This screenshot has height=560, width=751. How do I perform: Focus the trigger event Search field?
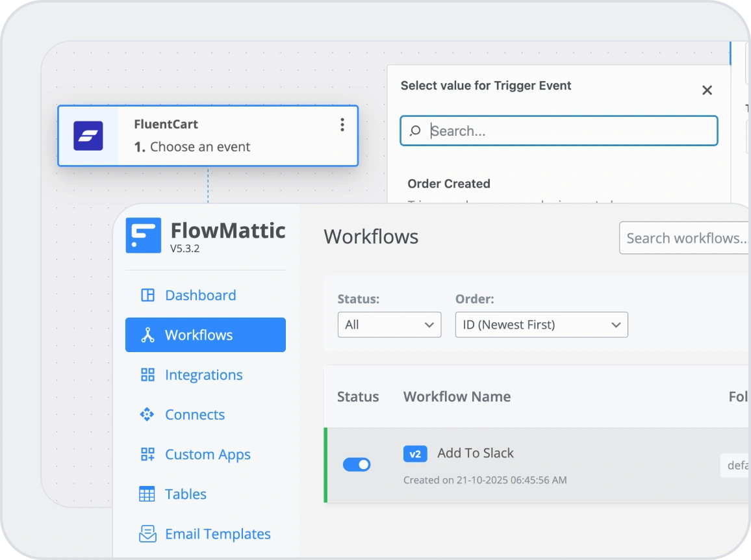(x=565, y=131)
